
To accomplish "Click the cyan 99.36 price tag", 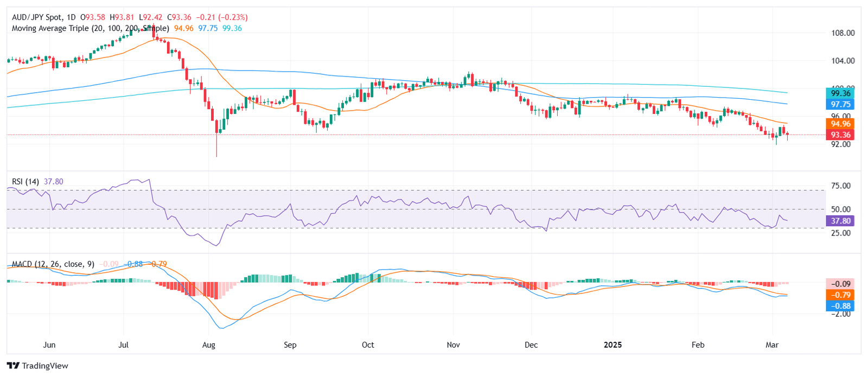I will pyautogui.click(x=840, y=93).
